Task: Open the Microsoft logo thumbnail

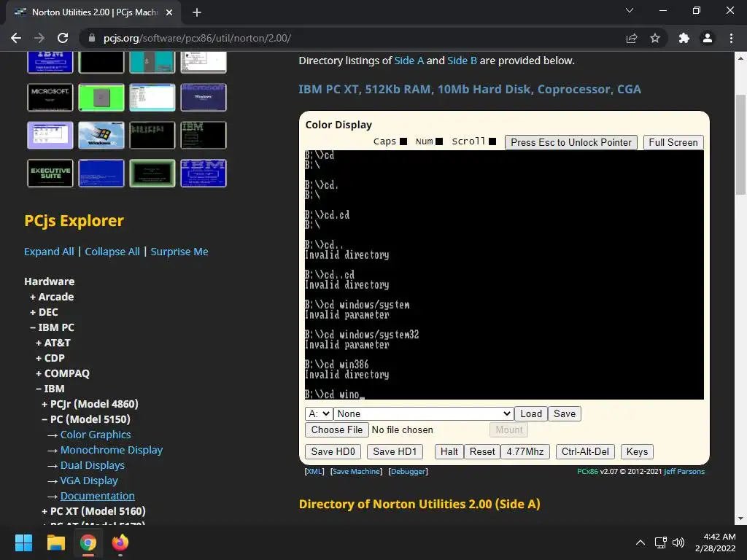Action: tap(50, 97)
